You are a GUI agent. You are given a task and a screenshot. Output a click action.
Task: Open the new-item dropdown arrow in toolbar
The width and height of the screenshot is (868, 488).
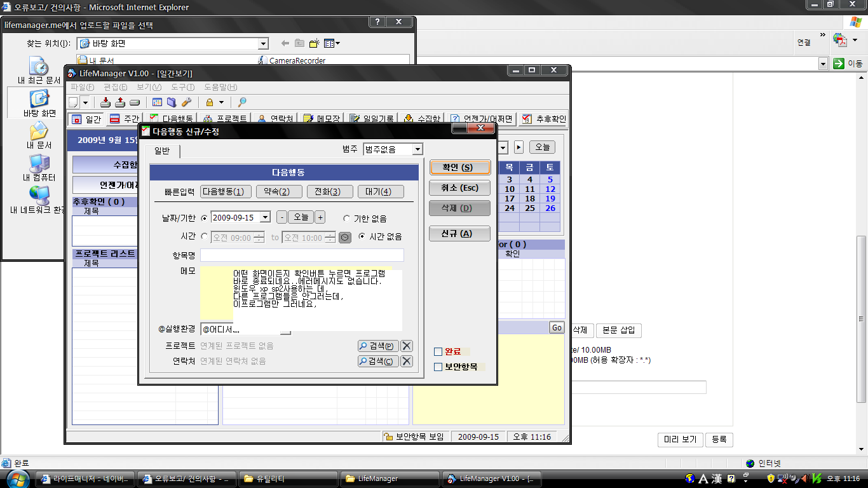point(85,102)
